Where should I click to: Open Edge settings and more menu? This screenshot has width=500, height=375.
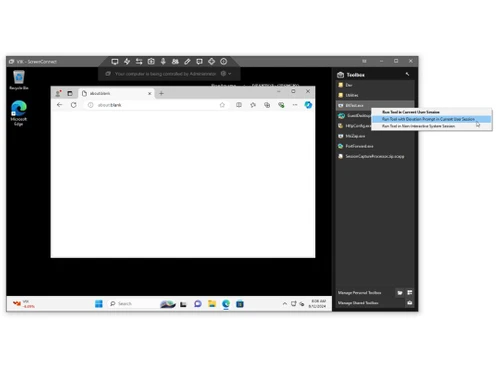point(295,105)
